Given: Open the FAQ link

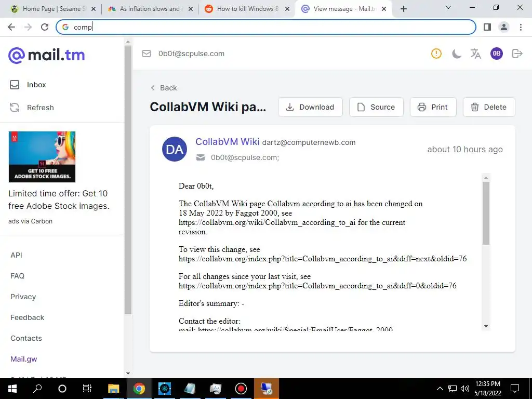Looking at the screenshot, I should pyautogui.click(x=17, y=276).
